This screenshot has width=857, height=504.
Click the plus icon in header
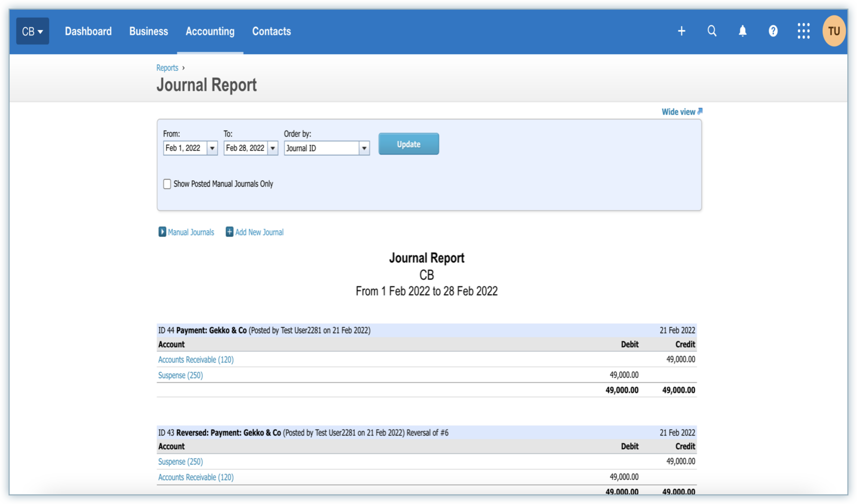(x=681, y=31)
